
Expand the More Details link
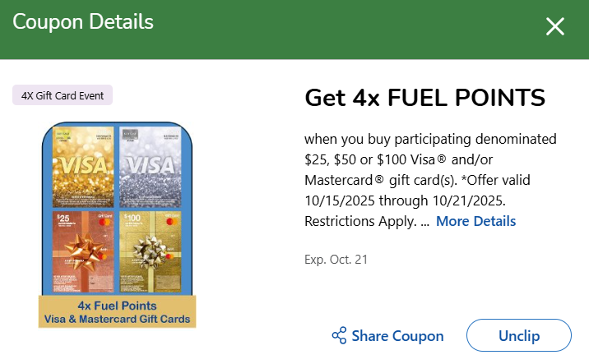coord(475,221)
